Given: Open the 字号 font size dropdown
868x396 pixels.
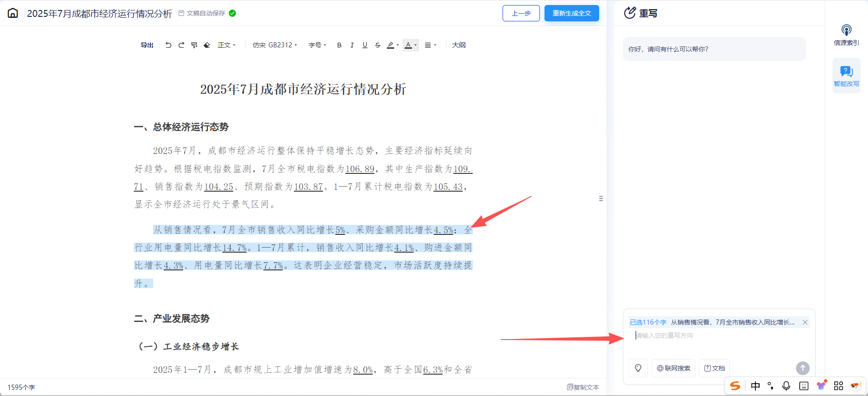Looking at the screenshot, I should [x=317, y=45].
